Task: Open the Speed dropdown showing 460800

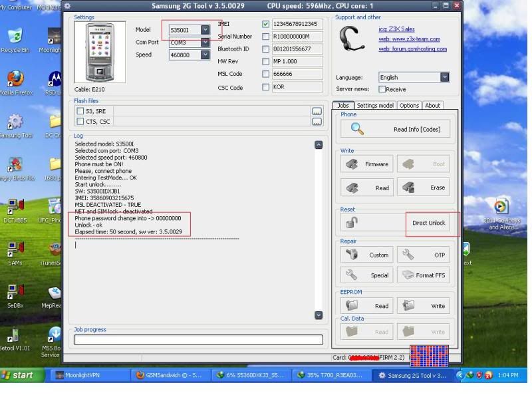Action: point(205,55)
